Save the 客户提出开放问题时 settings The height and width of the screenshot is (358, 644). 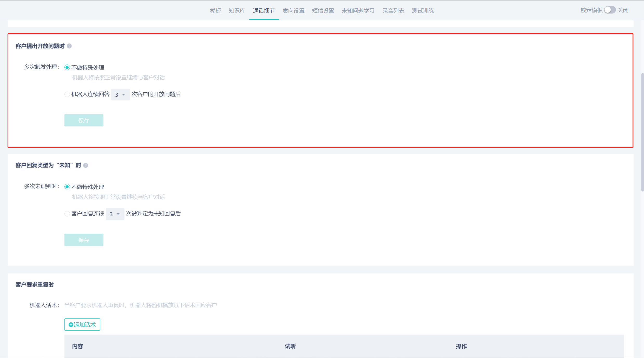pyautogui.click(x=84, y=120)
